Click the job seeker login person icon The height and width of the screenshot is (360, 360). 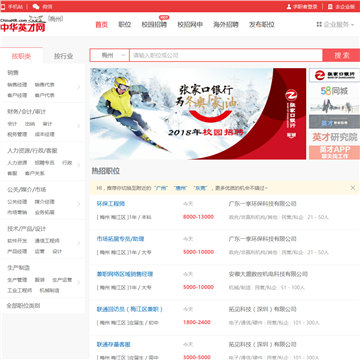tap(289, 6)
